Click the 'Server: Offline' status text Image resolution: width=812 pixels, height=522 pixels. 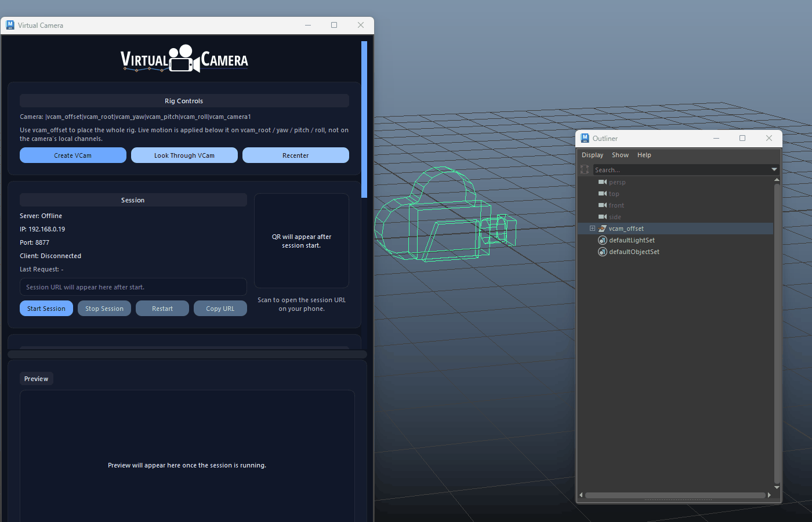[x=41, y=216]
